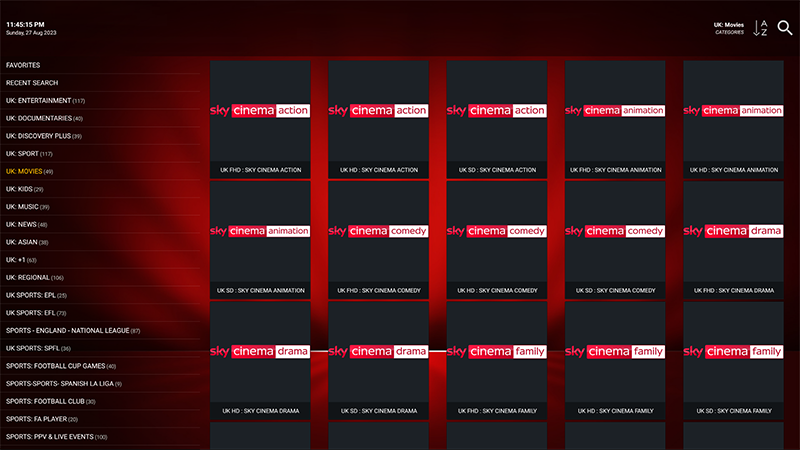Open the Recent Search list

pyautogui.click(x=33, y=83)
